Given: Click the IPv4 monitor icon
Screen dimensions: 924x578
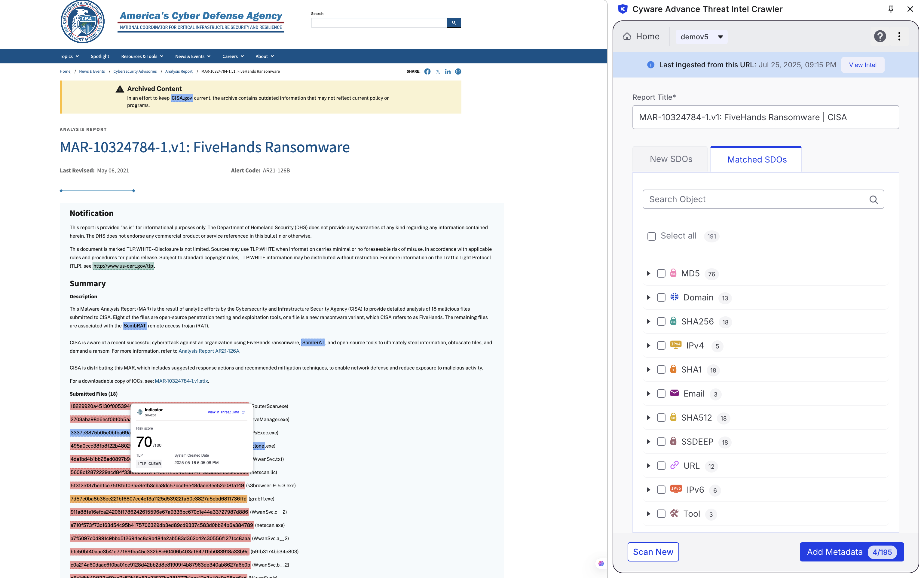Looking at the screenshot, I should click(676, 345).
